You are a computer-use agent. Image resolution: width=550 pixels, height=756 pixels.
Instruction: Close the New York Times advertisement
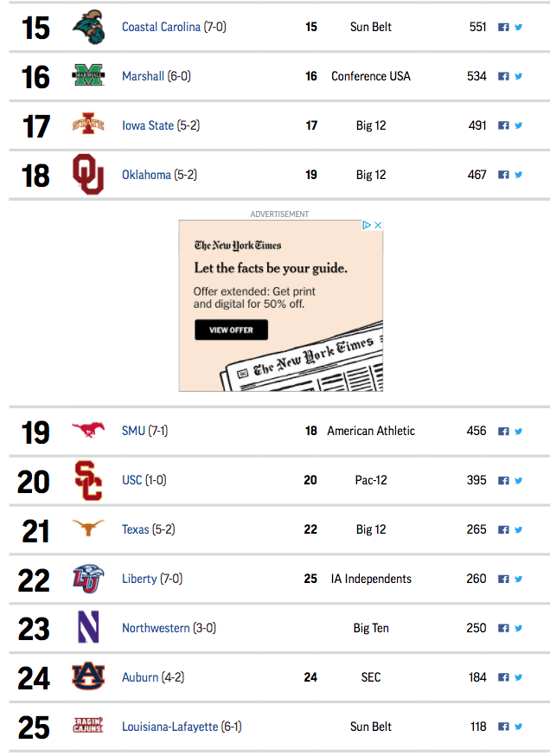point(378,225)
